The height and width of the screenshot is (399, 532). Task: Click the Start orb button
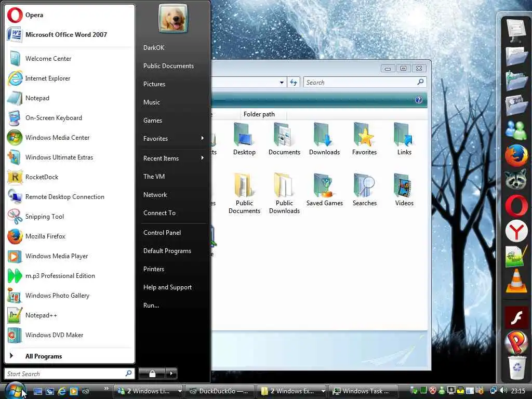coord(15,391)
